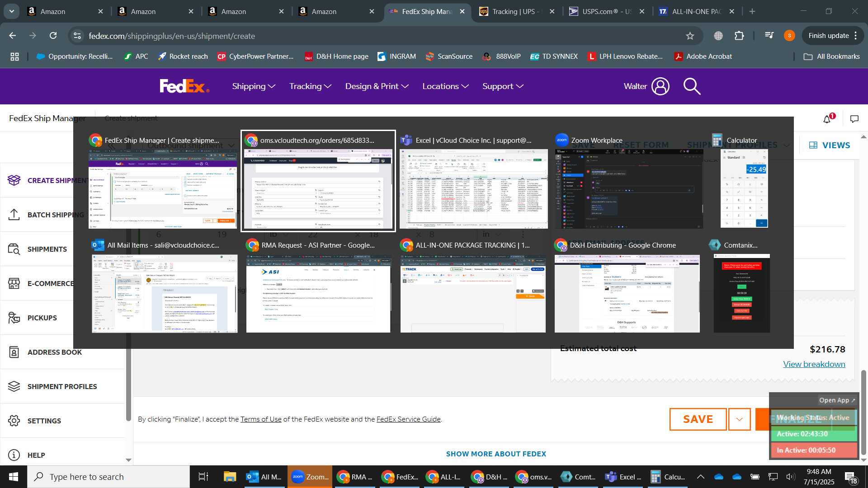The image size is (868, 488).
Task: Open the Chrome tab search dropdown
Action: pos(12,11)
